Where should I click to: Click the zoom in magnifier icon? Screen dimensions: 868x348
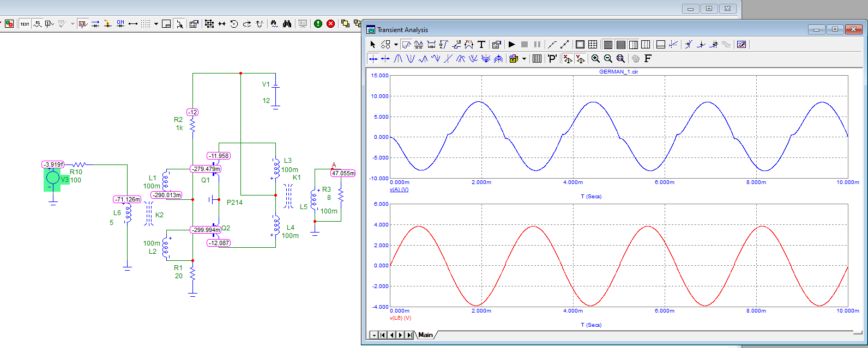click(x=595, y=59)
